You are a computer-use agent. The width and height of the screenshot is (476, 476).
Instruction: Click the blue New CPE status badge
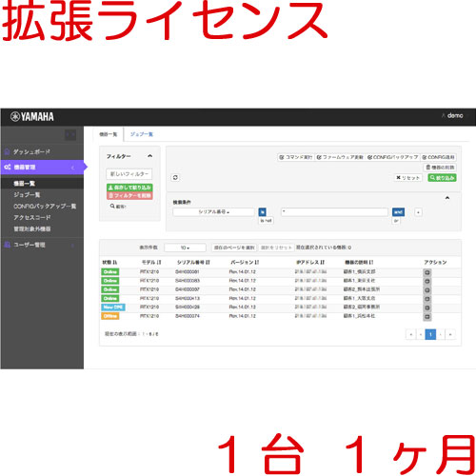pyautogui.click(x=113, y=307)
